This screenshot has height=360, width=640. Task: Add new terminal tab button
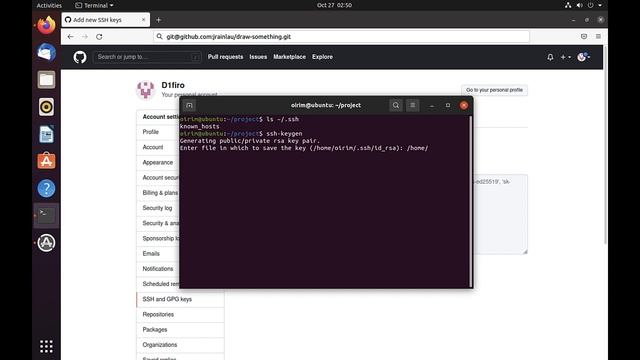pos(189,105)
